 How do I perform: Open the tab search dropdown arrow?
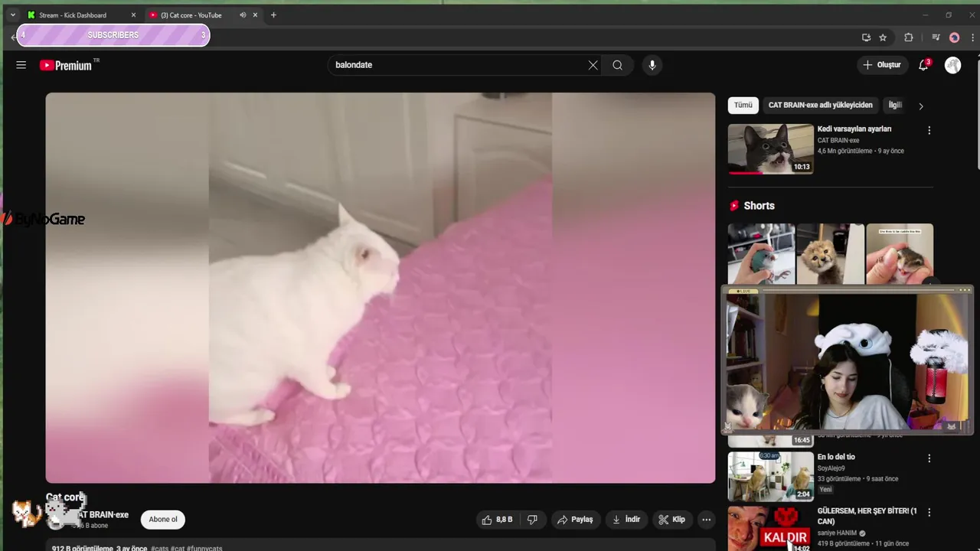[x=12, y=15]
